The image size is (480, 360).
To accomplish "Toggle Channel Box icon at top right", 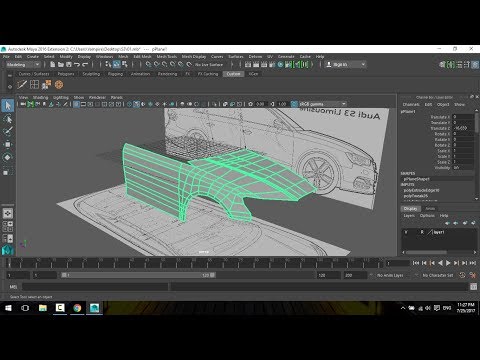I will pyautogui.click(x=475, y=64).
